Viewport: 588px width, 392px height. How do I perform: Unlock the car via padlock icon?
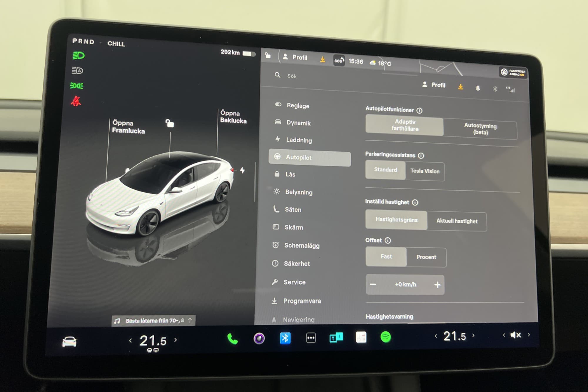click(x=170, y=123)
